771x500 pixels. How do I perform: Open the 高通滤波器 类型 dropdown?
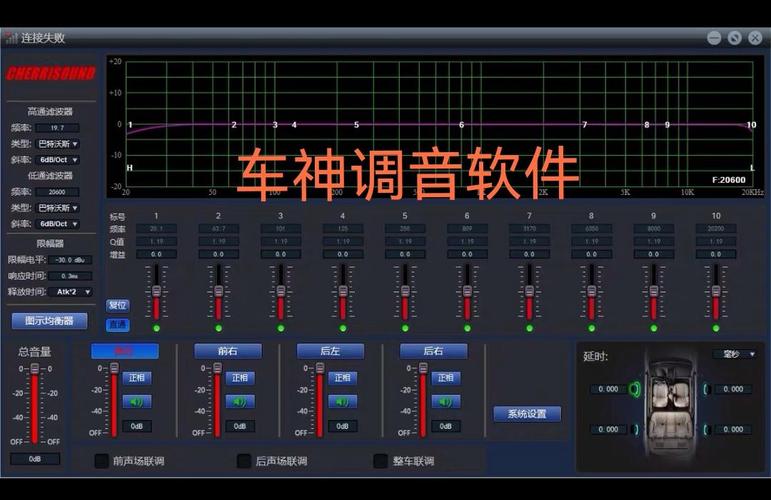pos(58,144)
